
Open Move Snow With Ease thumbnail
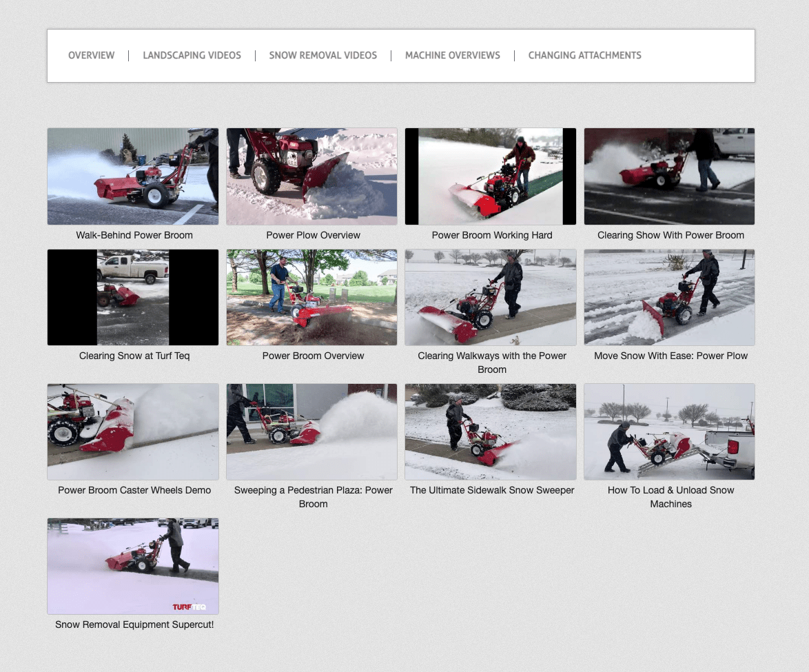tap(669, 297)
